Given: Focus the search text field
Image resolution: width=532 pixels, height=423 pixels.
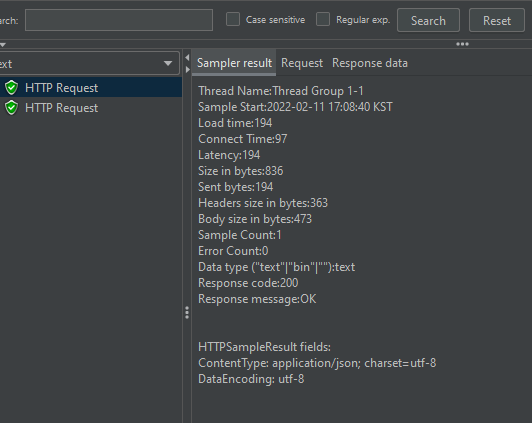Looking at the screenshot, I should [119, 20].
